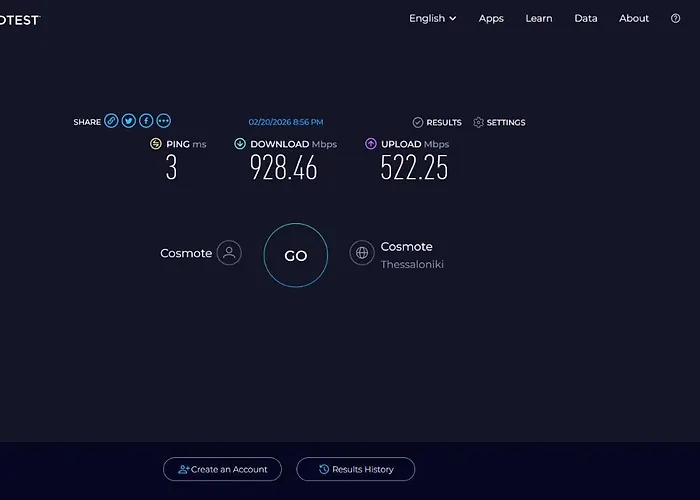
Task: Click the Settings gear icon
Action: [x=478, y=122]
